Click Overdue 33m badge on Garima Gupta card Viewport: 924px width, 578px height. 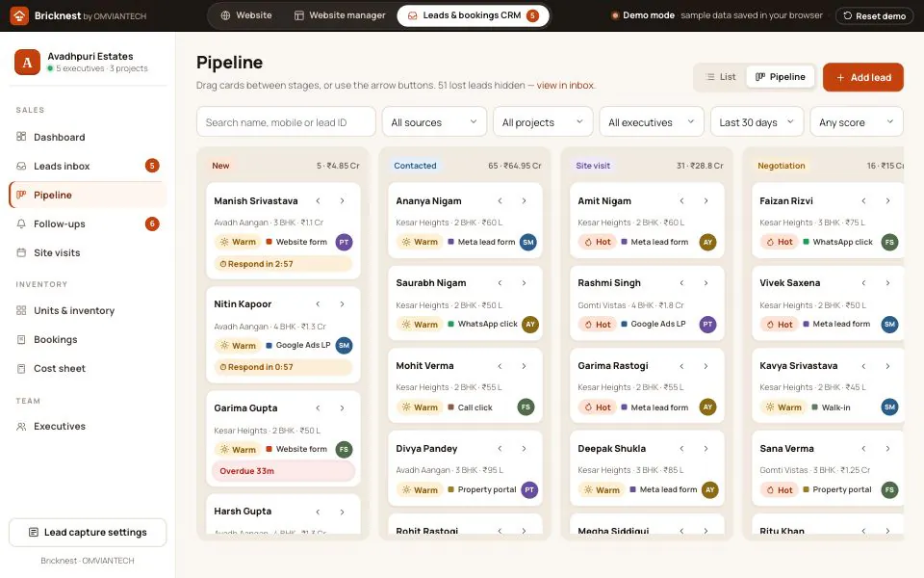283,471
